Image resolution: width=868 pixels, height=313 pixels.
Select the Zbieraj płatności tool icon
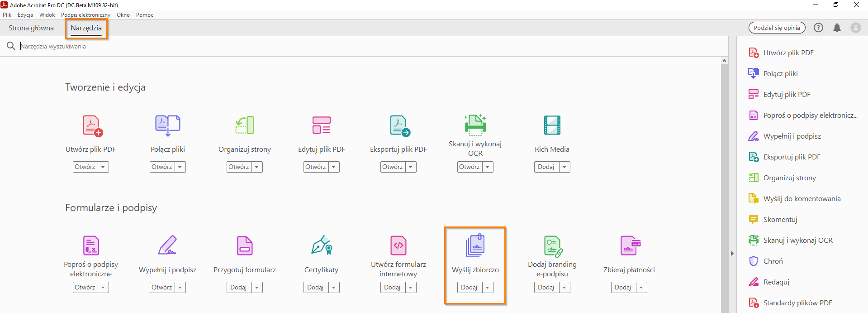(x=631, y=245)
